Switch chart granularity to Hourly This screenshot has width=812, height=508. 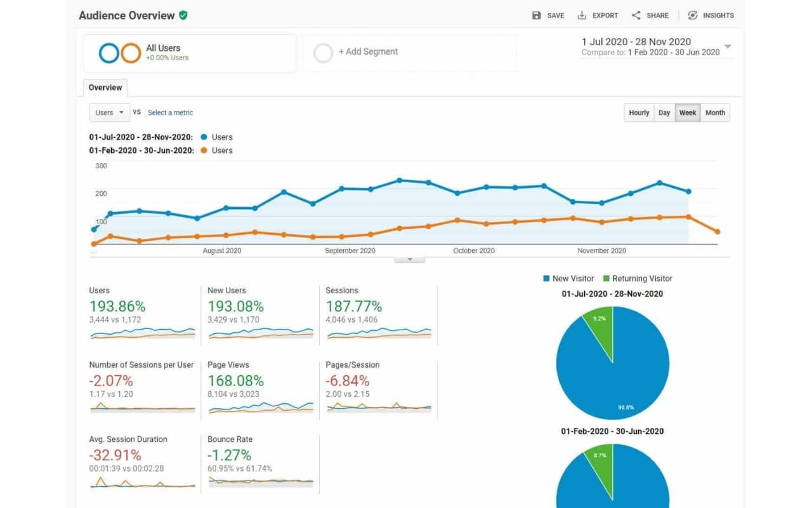point(639,112)
